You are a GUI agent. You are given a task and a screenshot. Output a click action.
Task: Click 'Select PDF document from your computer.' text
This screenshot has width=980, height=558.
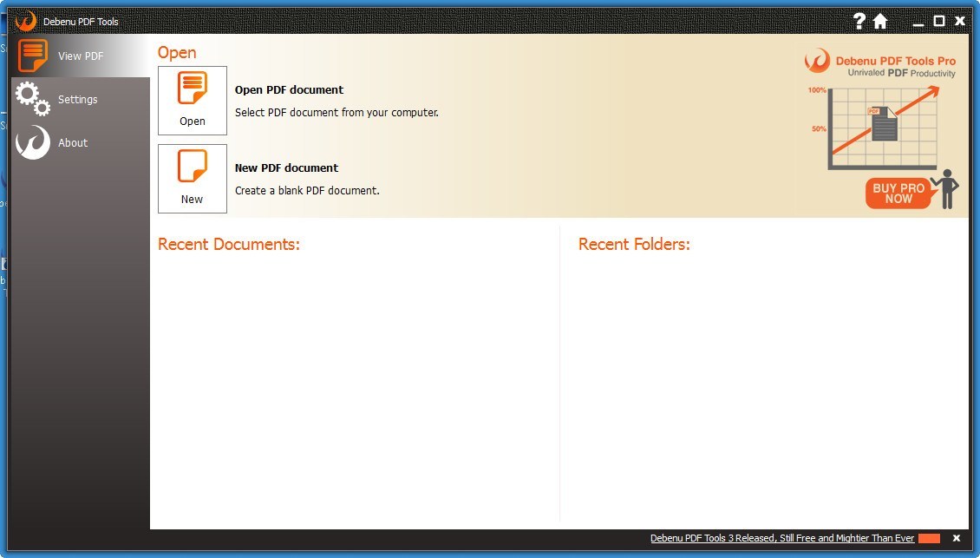(336, 113)
